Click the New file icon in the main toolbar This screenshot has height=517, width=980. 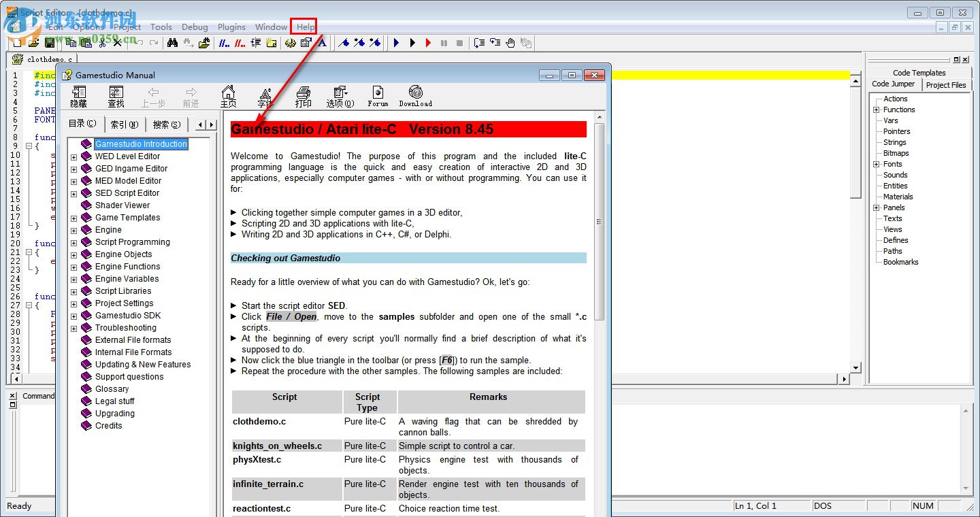(18, 43)
